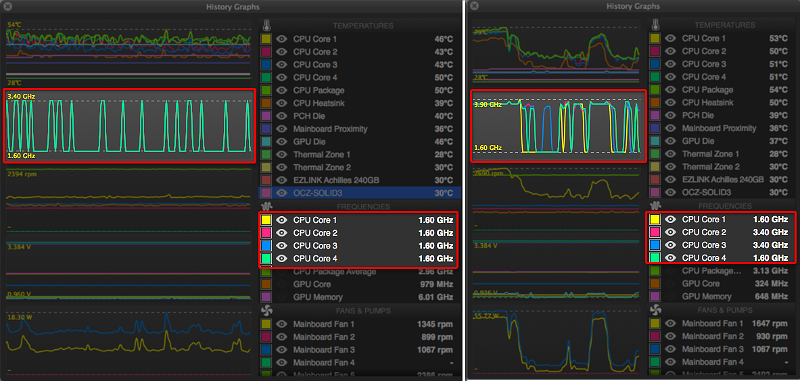Click GPU Core color swatch in right window
The width and height of the screenshot is (800, 381).
[x=655, y=284]
